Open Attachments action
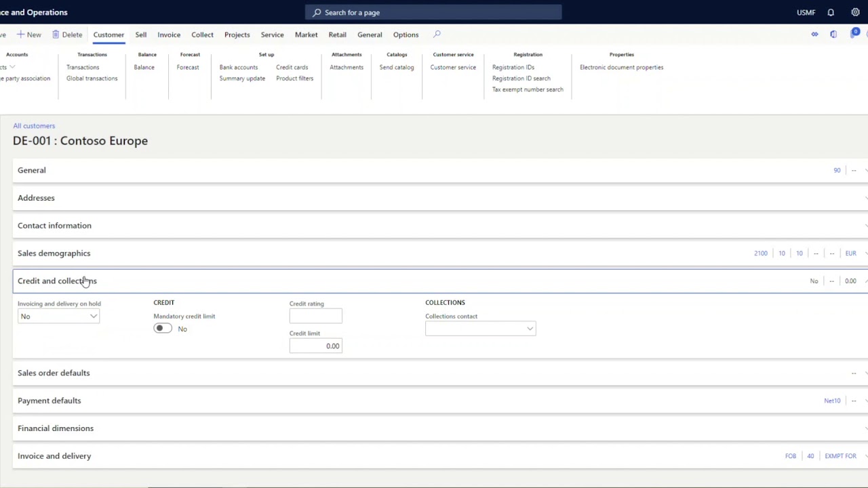The width and height of the screenshot is (868, 488). [347, 67]
